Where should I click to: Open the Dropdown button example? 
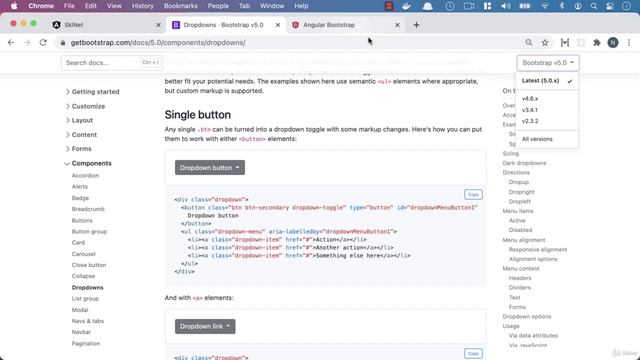point(210,167)
